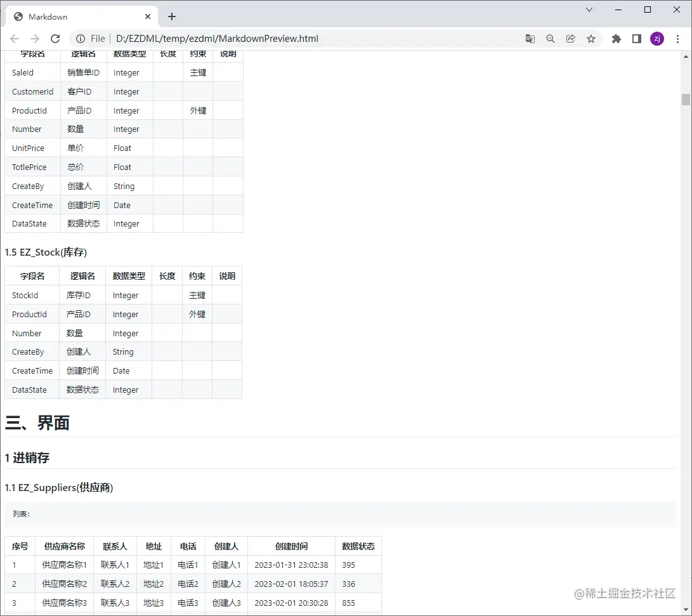Click the 主键 cell in StockId row

(x=197, y=295)
